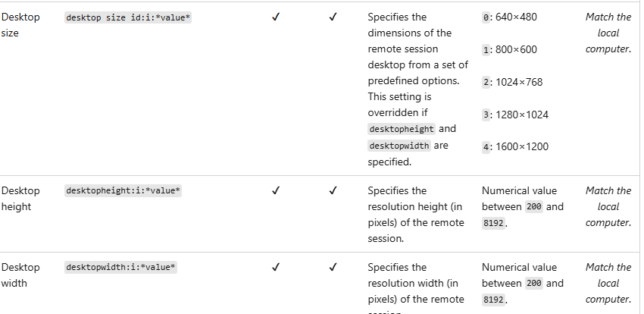
Task: Click the 'desktopwidth:i:*value*' code snippet
Action: point(120,268)
